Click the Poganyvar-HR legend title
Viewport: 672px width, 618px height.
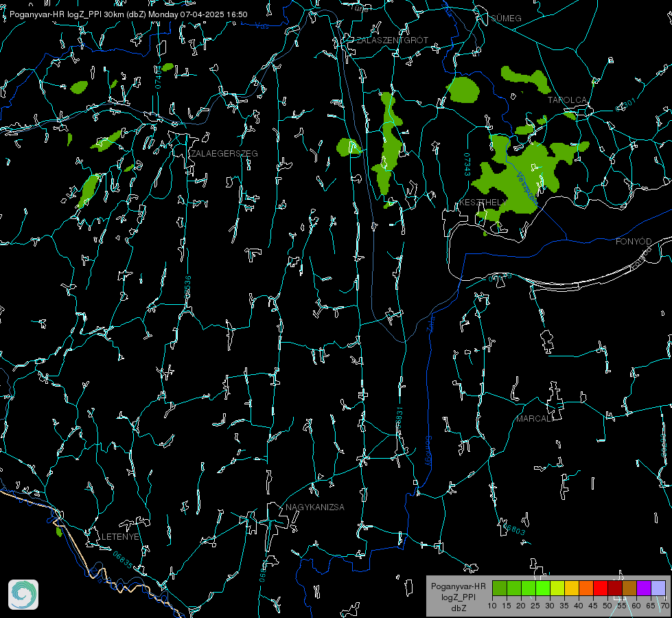coord(458,586)
